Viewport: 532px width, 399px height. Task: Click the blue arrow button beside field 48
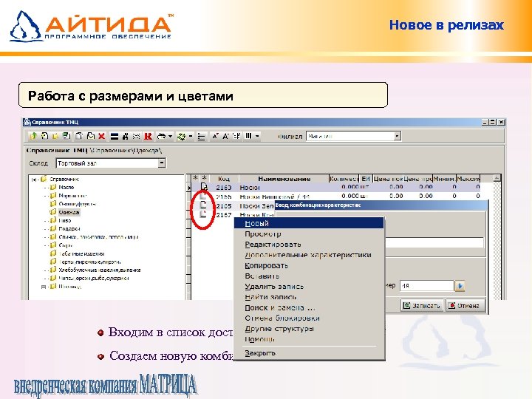[x=460, y=286]
